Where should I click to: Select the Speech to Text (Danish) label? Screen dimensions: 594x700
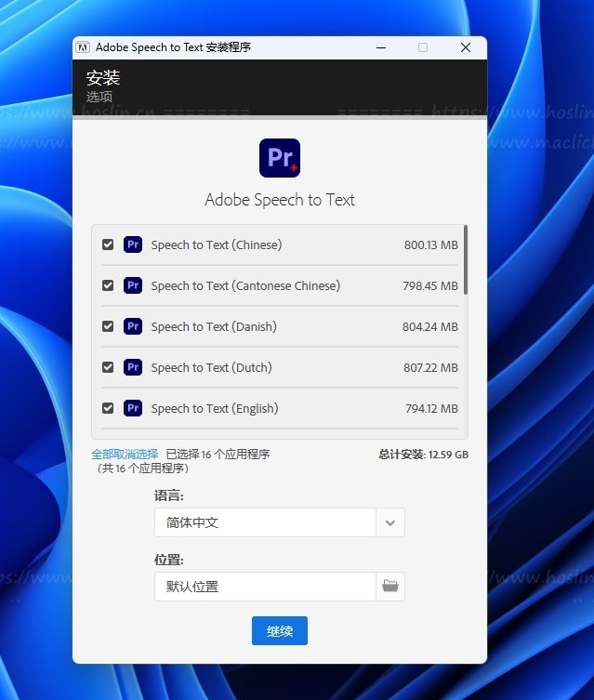(214, 327)
